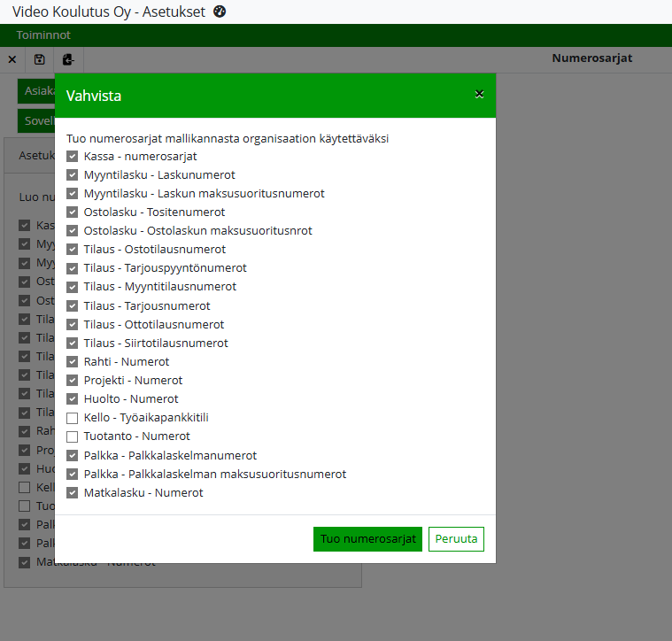The height and width of the screenshot is (641, 672).
Task: Toggle Tilaus - Siirtotilausnumerot checkbox
Action: pyautogui.click(x=73, y=344)
